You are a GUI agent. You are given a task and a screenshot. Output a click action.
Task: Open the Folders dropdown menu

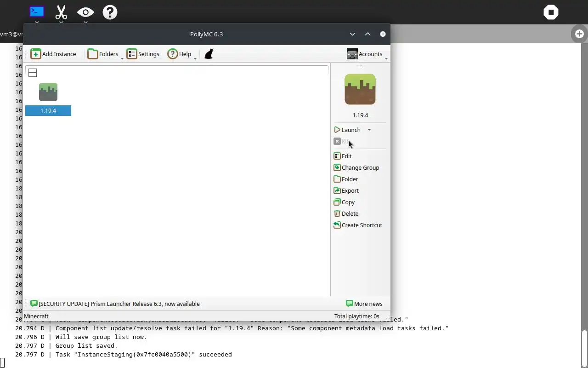click(105, 54)
